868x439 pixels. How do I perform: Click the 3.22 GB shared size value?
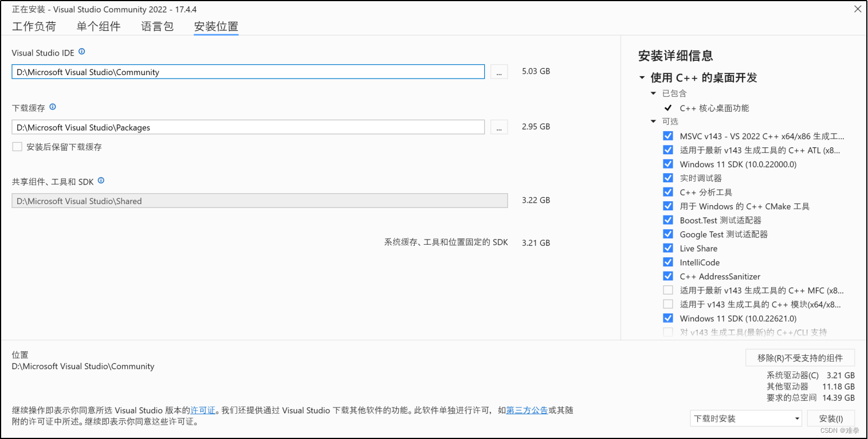coord(536,200)
